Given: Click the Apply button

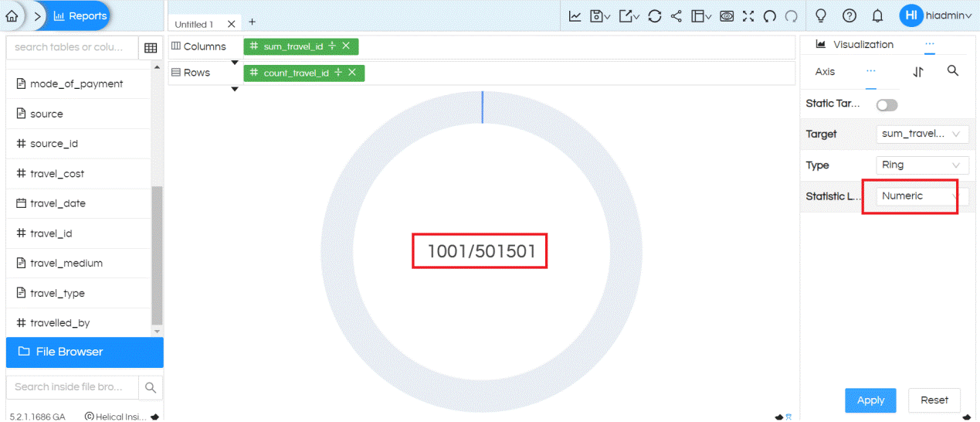Looking at the screenshot, I should [870, 400].
